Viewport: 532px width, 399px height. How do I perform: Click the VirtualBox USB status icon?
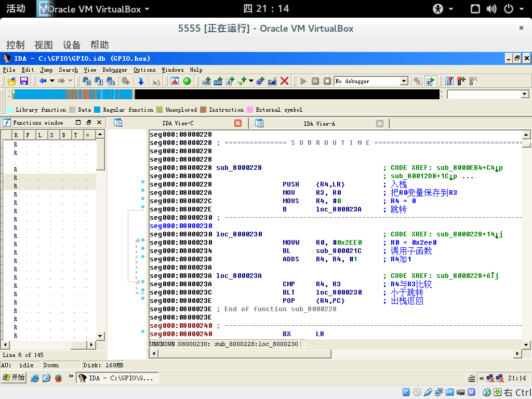pos(428,392)
